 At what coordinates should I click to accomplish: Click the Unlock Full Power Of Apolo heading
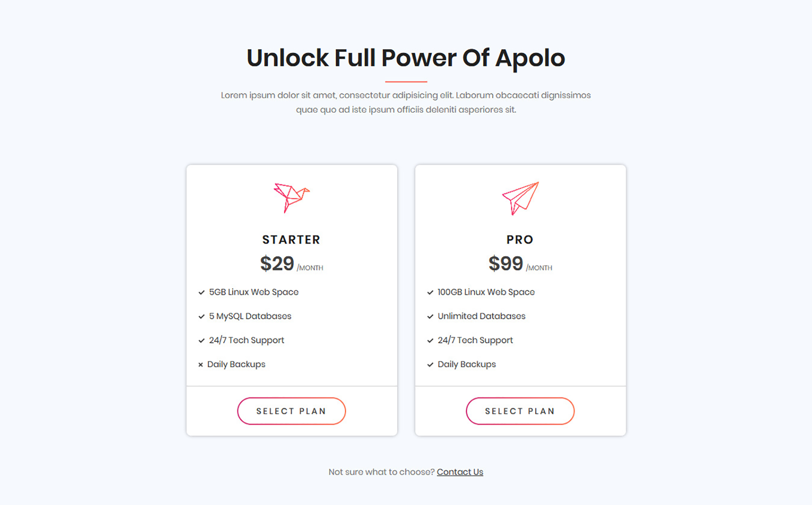[x=406, y=58]
